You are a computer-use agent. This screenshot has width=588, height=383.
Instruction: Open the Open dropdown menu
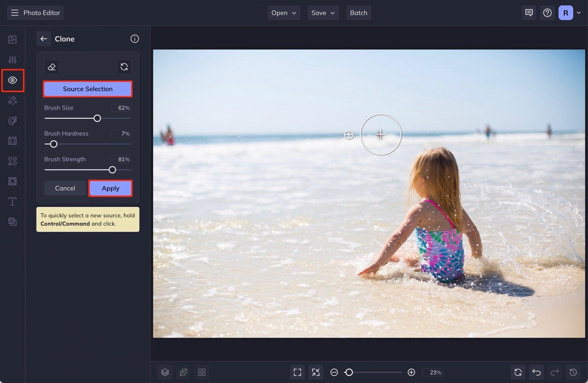click(283, 12)
